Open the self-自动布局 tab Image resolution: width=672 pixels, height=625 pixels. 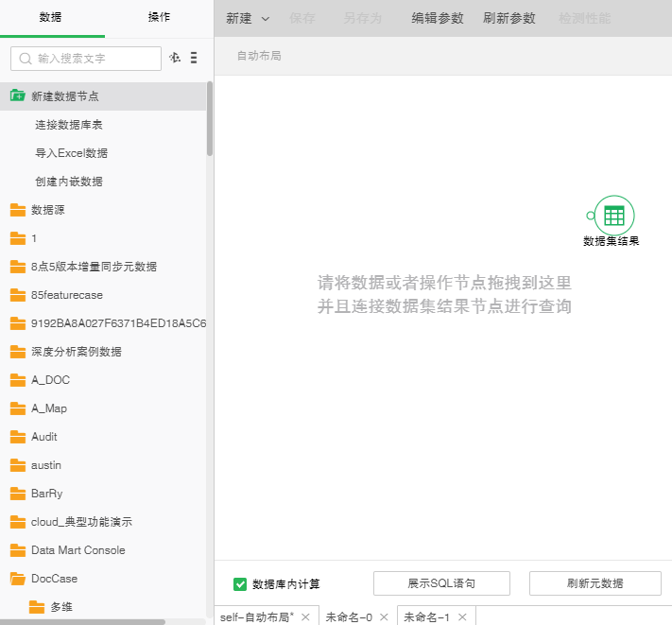257,616
